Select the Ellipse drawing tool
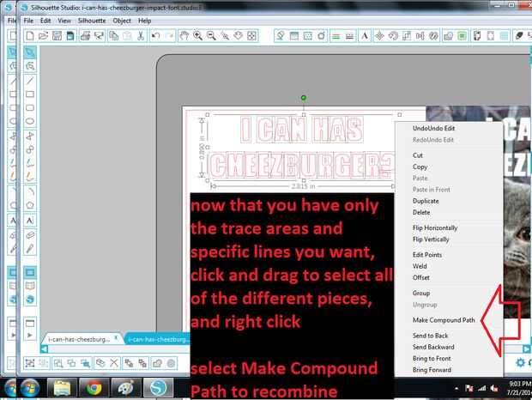 [30, 121]
